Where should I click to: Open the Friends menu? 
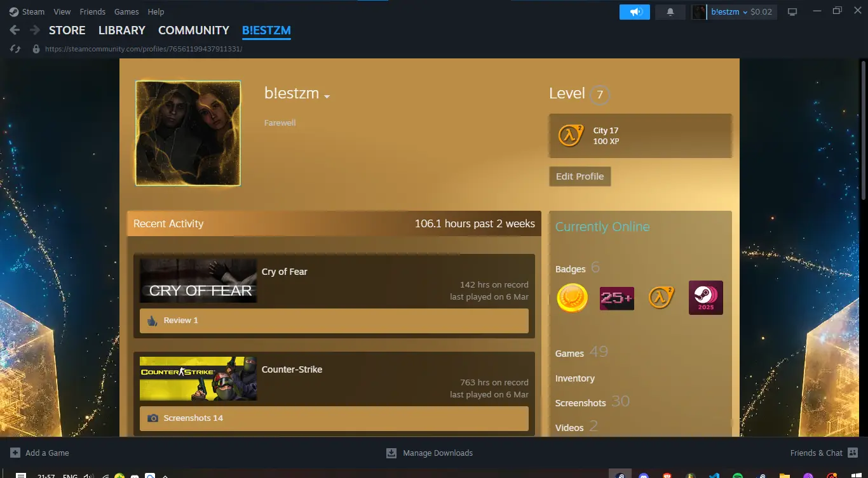93,11
